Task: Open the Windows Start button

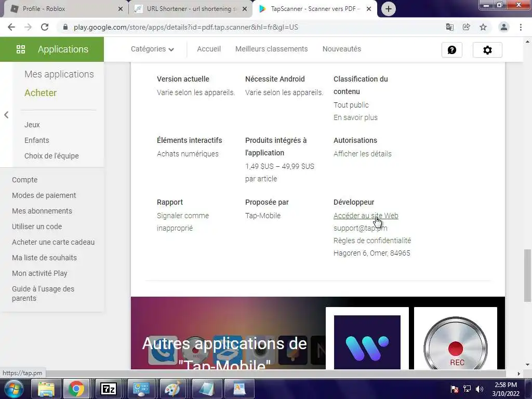Action: pyautogui.click(x=14, y=389)
